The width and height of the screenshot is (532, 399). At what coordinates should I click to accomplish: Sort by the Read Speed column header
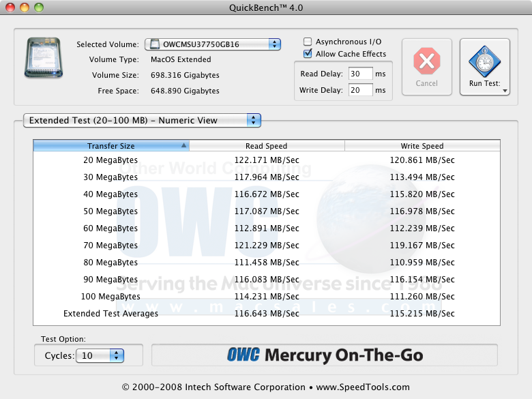pos(266,146)
